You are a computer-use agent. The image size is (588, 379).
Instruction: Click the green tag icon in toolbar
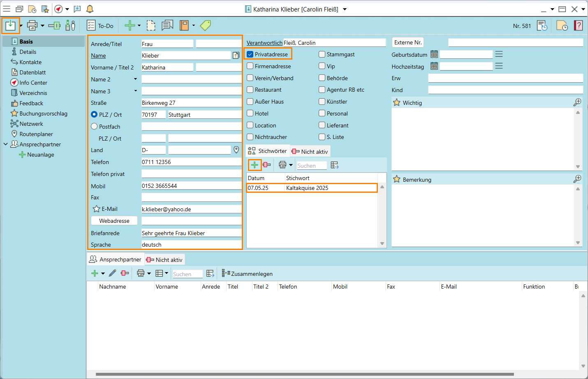pos(205,25)
